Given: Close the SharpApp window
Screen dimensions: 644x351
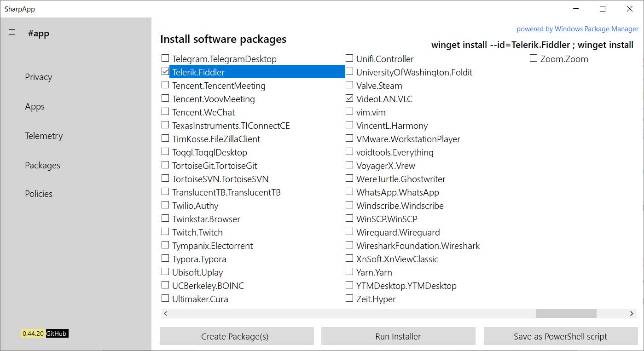Looking at the screenshot, I should [x=630, y=9].
